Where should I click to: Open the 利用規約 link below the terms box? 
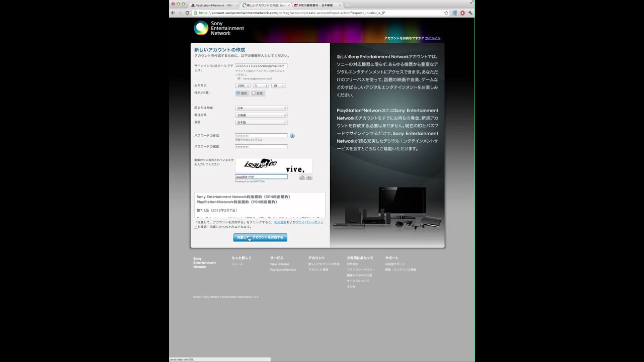click(x=280, y=222)
